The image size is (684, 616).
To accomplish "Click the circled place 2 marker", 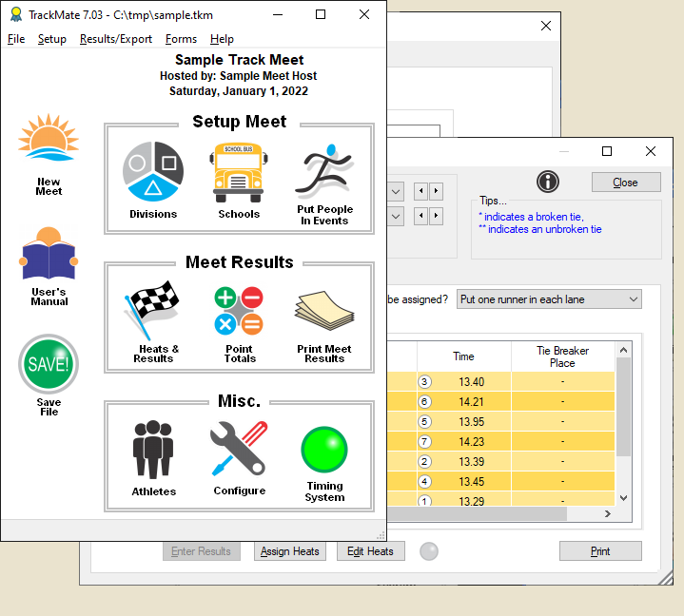I will tap(424, 462).
